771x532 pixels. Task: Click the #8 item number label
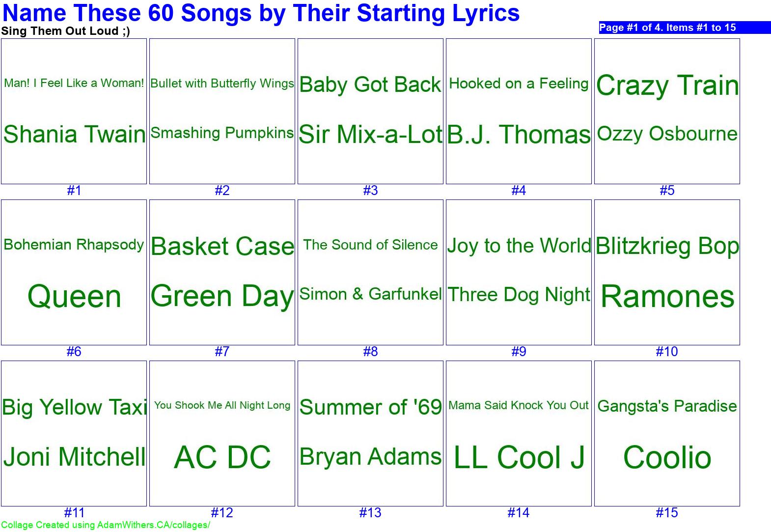click(x=371, y=352)
